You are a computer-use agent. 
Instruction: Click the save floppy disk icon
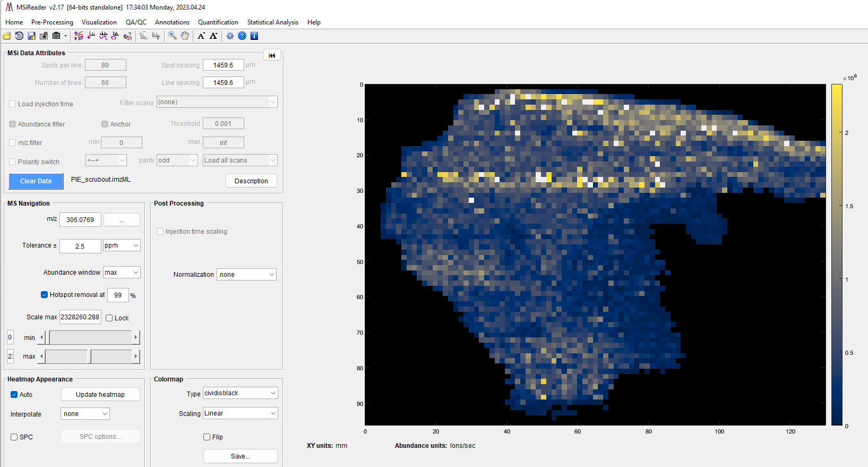point(31,36)
